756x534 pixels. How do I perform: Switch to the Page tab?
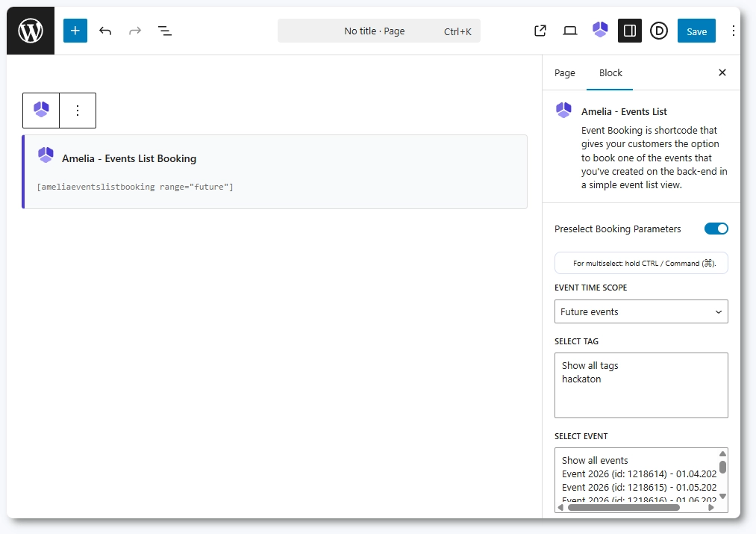click(565, 73)
